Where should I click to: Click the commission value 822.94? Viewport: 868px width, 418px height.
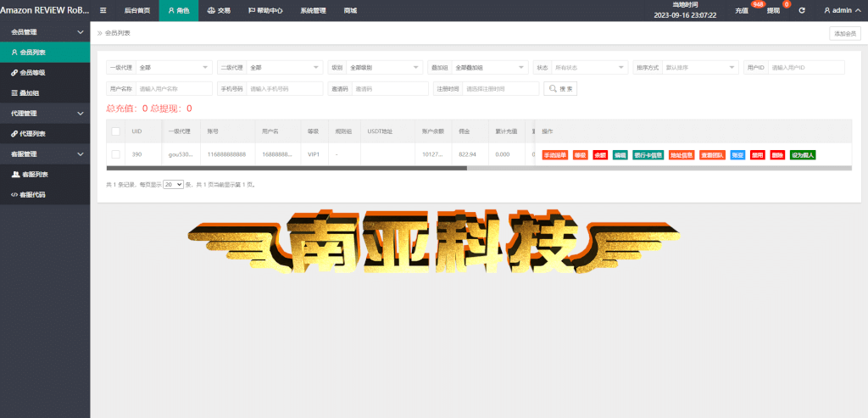tap(468, 154)
